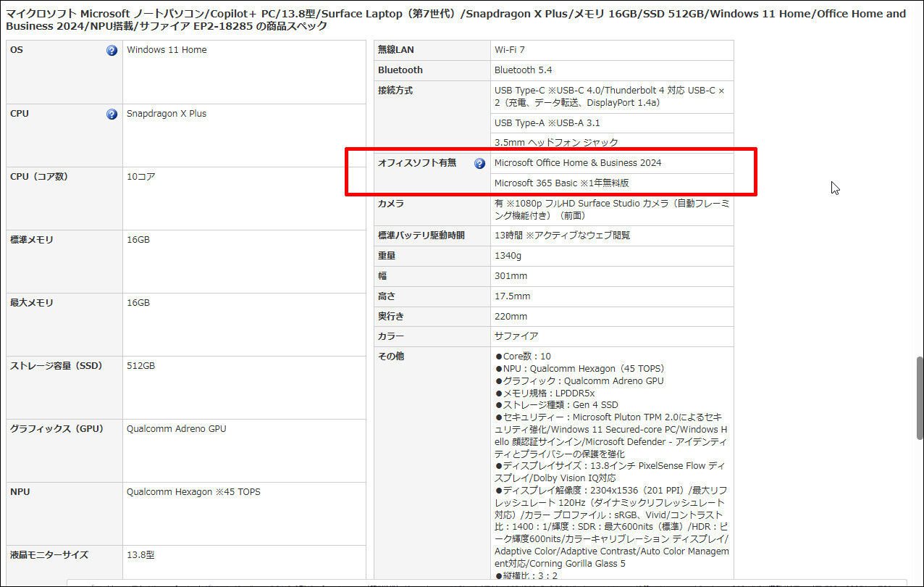Image resolution: width=924 pixels, height=587 pixels.
Task: Click the 接続方式 row label
Action: [395, 91]
